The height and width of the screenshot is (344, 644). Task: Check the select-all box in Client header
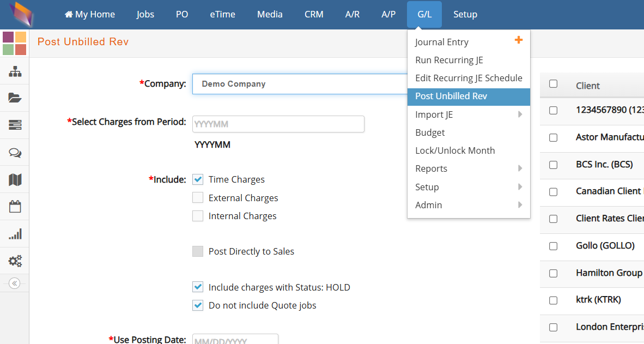tap(553, 84)
